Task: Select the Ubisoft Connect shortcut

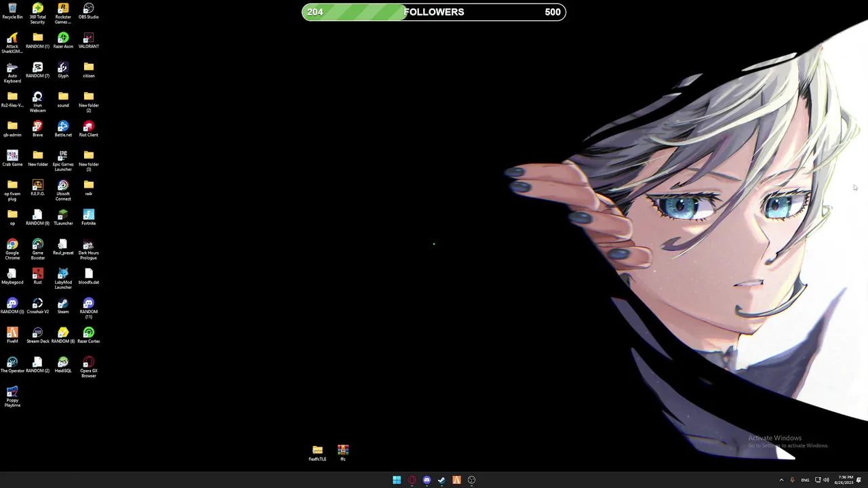Action: pos(63,190)
